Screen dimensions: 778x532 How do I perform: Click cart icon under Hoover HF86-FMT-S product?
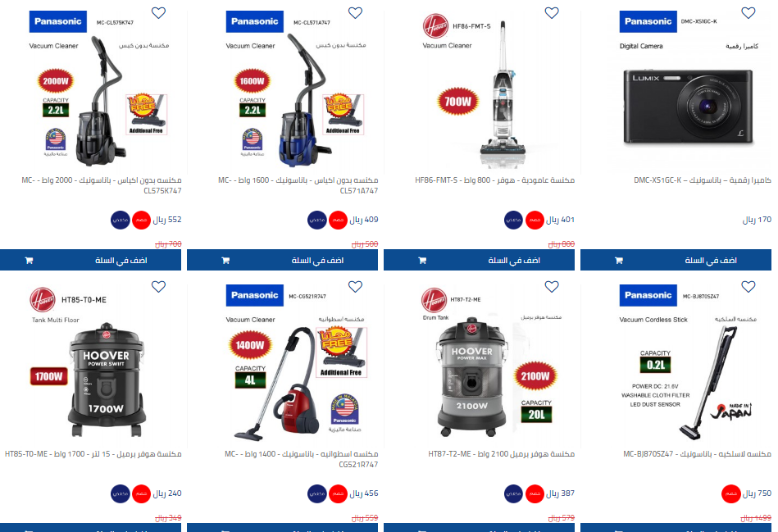tap(422, 261)
